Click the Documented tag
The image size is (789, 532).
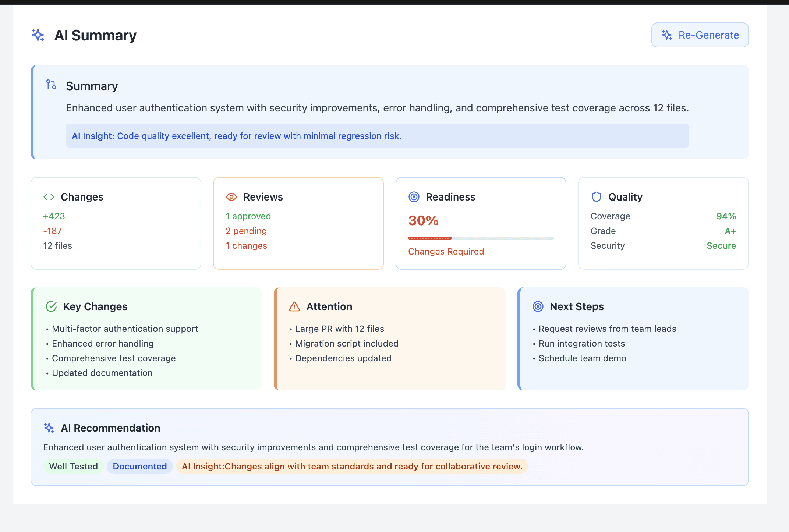pos(139,466)
